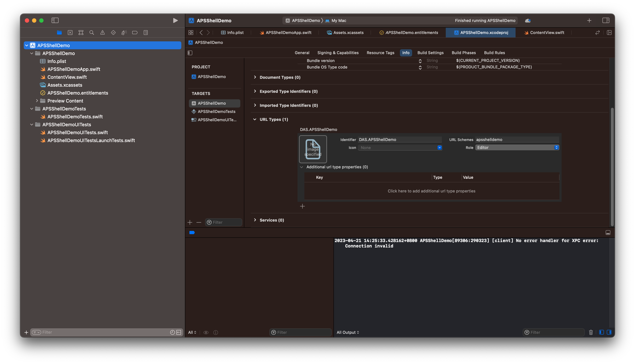The image size is (635, 364).
Task: Click the Library plus button in toolbar
Action: click(x=589, y=21)
